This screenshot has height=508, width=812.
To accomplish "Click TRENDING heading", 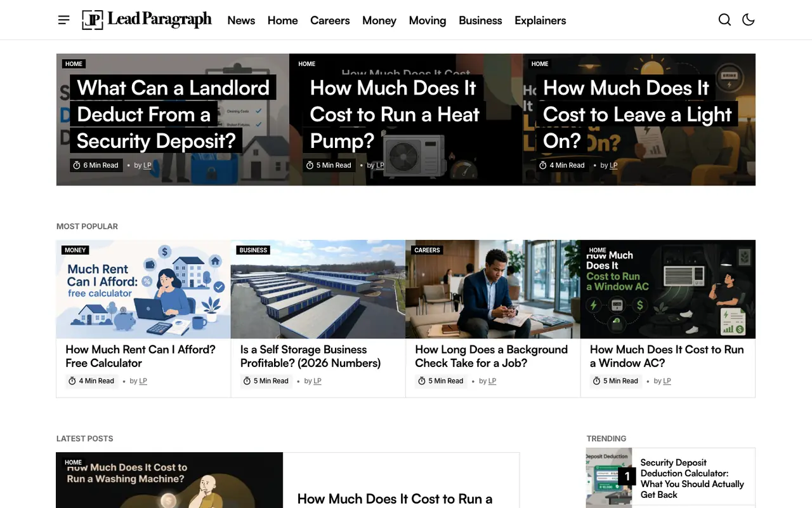I will tap(606, 439).
